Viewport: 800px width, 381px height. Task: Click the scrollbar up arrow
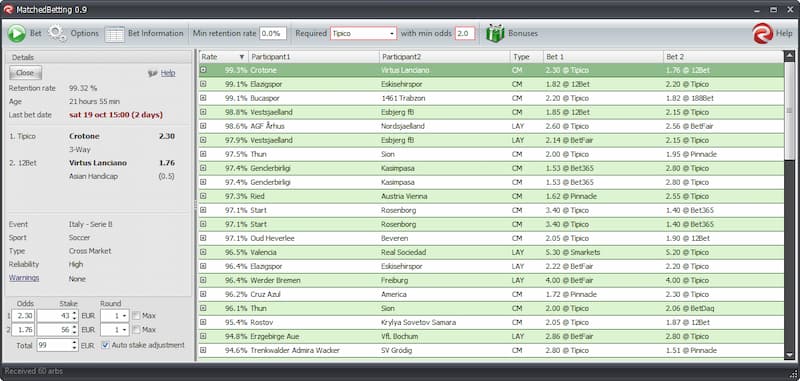789,56
